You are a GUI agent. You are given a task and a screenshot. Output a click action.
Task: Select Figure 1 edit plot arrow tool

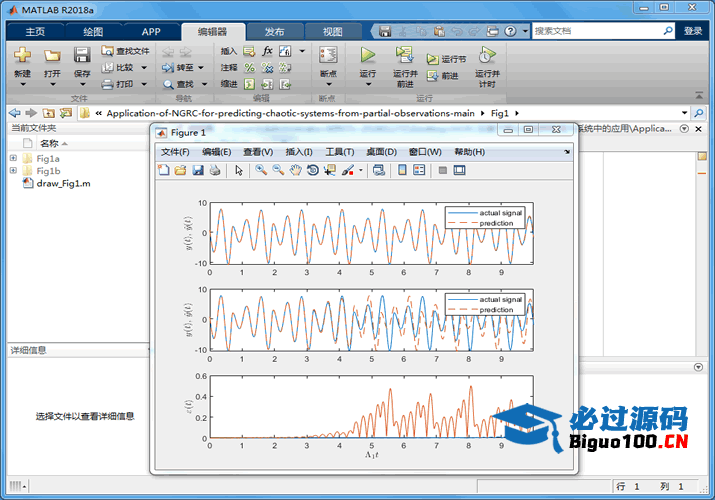tap(239, 170)
